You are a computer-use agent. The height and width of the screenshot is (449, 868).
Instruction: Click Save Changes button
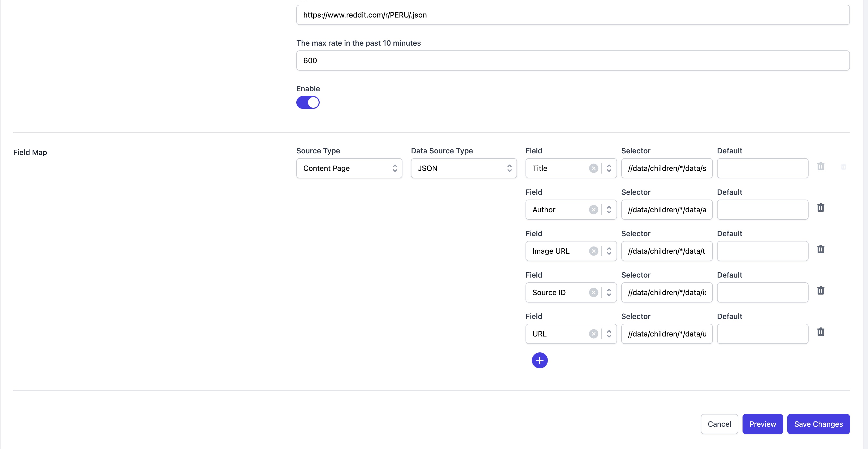click(818, 424)
